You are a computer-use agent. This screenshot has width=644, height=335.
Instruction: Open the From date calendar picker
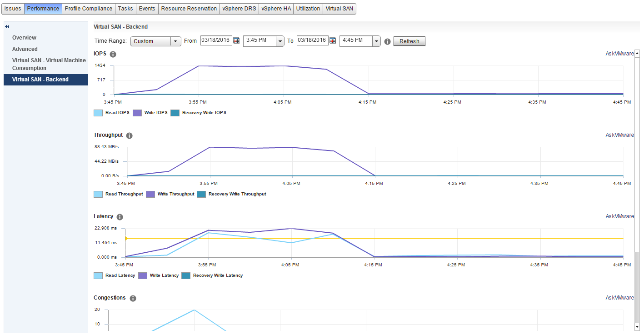point(236,40)
